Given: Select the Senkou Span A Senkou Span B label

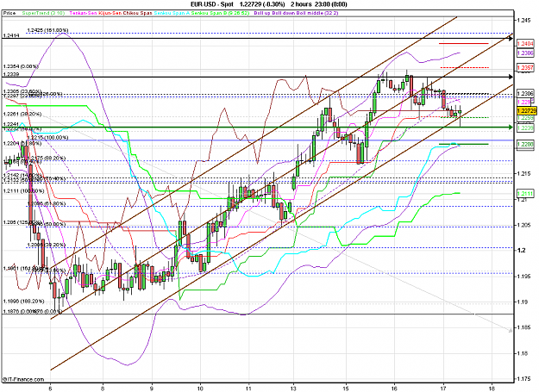Looking at the screenshot, I should click(202, 13).
